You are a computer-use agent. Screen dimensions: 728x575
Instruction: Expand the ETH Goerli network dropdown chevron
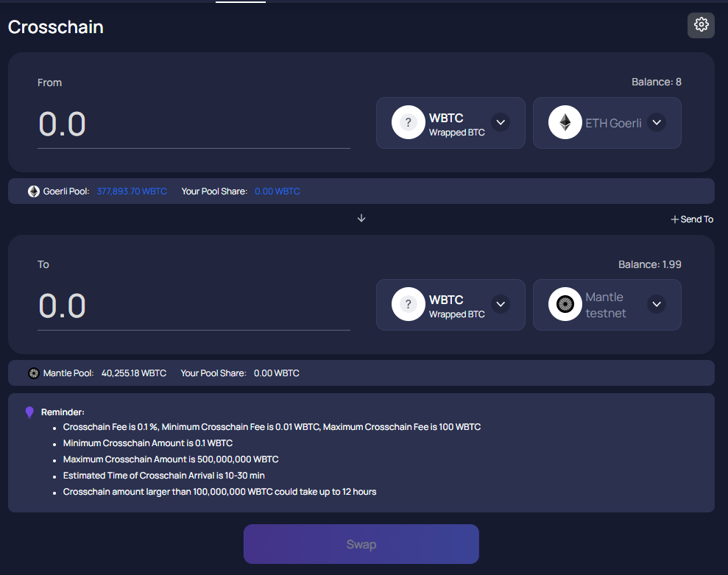coord(657,123)
